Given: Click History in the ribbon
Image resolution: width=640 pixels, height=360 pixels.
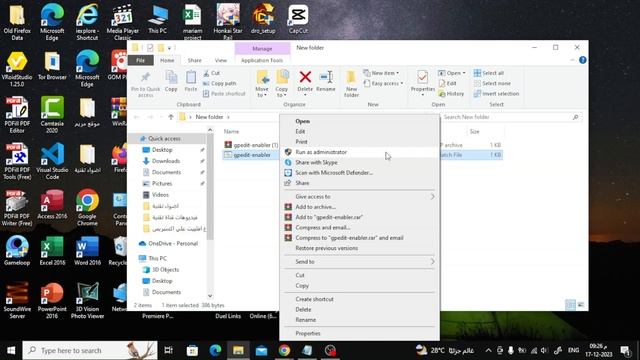Looking at the screenshot, I should click(x=451, y=93).
